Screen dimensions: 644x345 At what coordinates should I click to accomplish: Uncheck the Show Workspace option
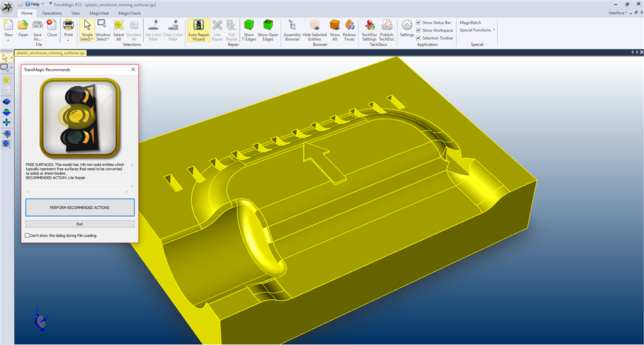pos(419,30)
